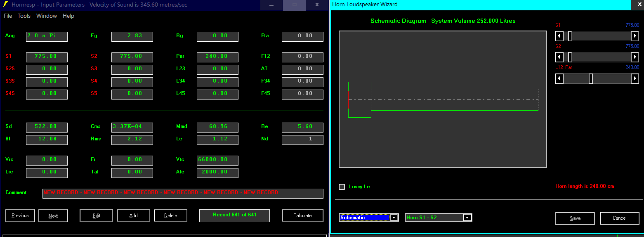Click the Fta value field
The width and height of the screenshot is (644, 237).
(302, 36)
